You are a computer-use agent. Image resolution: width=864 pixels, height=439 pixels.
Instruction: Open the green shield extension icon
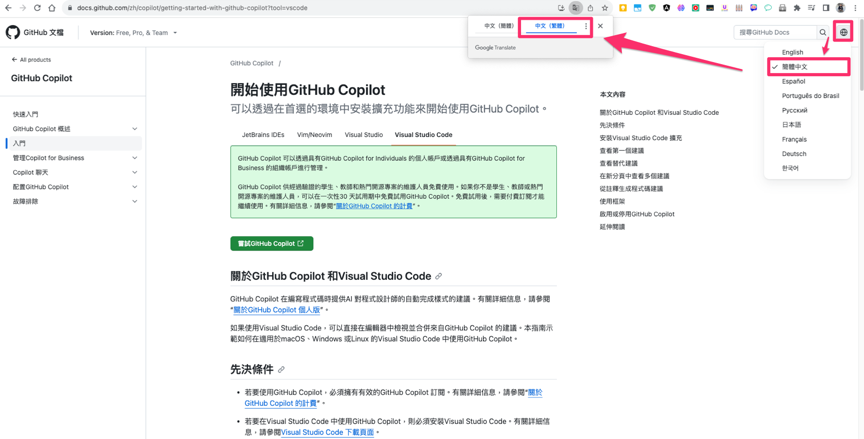click(652, 8)
